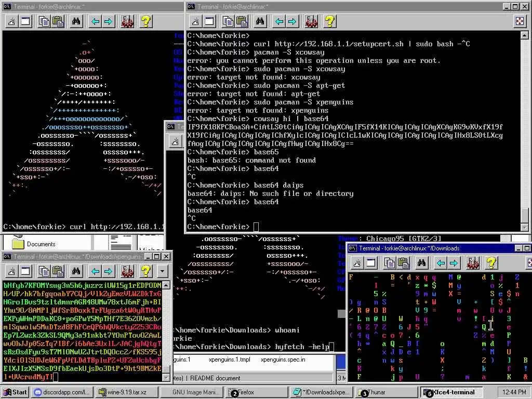Paste clipboard in the Downloads terminal
This screenshot has width=532, height=399.
click(x=403, y=262)
